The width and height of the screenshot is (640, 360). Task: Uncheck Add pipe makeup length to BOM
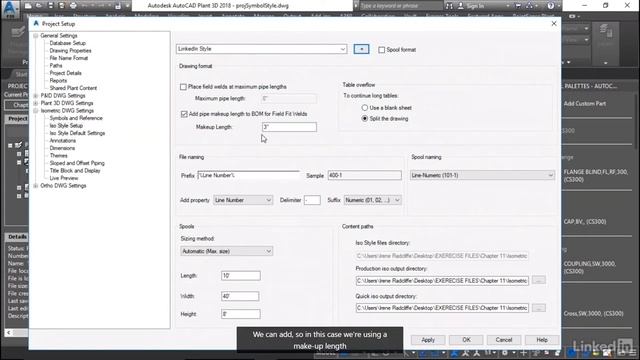184,114
